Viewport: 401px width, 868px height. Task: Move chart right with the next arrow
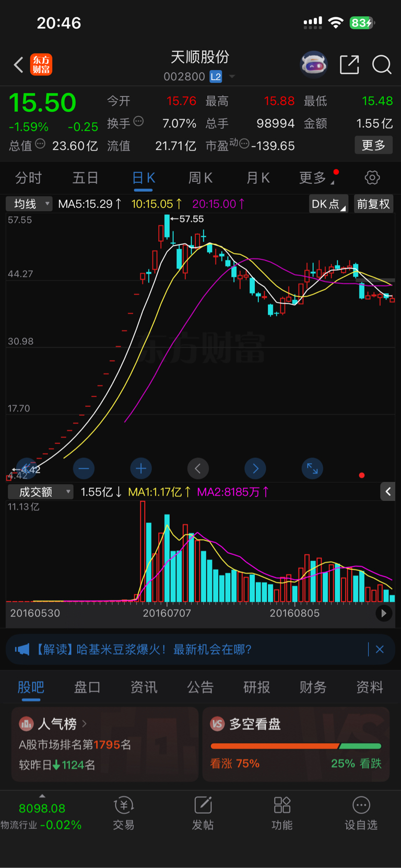pyautogui.click(x=255, y=468)
